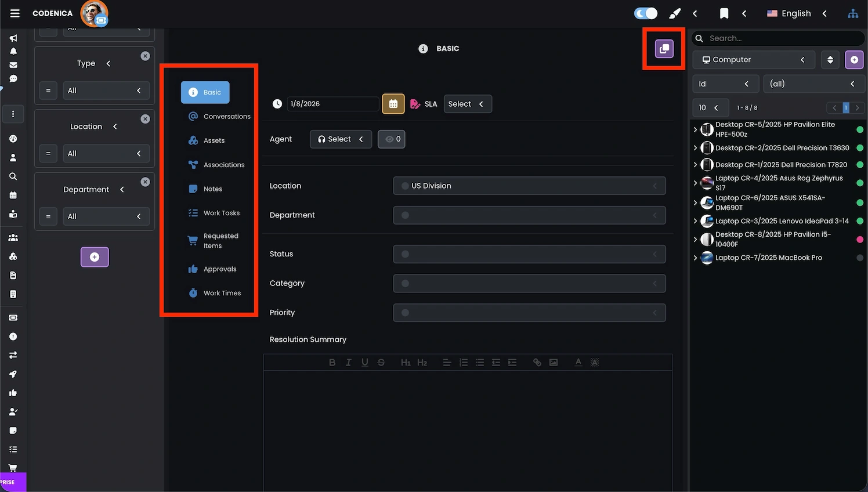The image size is (868, 492).
Task: Toggle the dark mode switch
Action: [645, 13]
